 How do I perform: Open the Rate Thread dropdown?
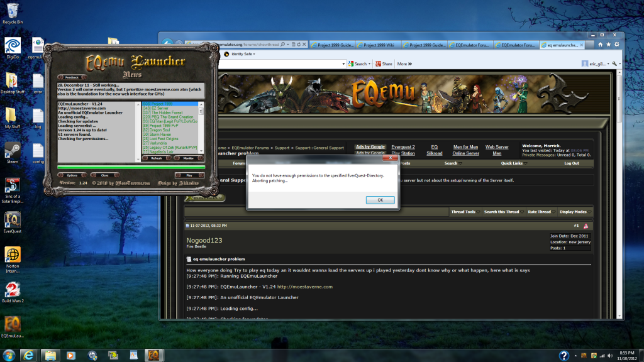[541, 212]
